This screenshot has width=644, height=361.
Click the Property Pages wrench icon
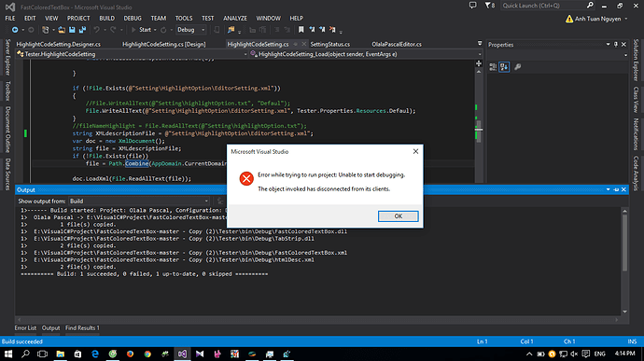click(517, 67)
